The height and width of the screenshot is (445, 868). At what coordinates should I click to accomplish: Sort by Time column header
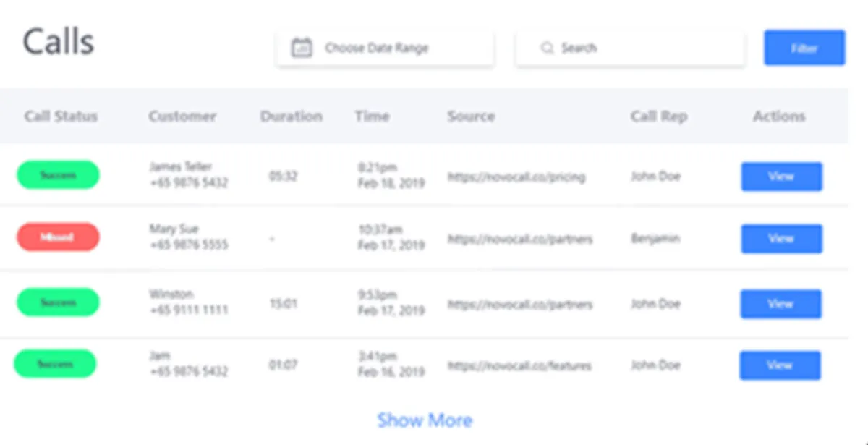point(372,116)
